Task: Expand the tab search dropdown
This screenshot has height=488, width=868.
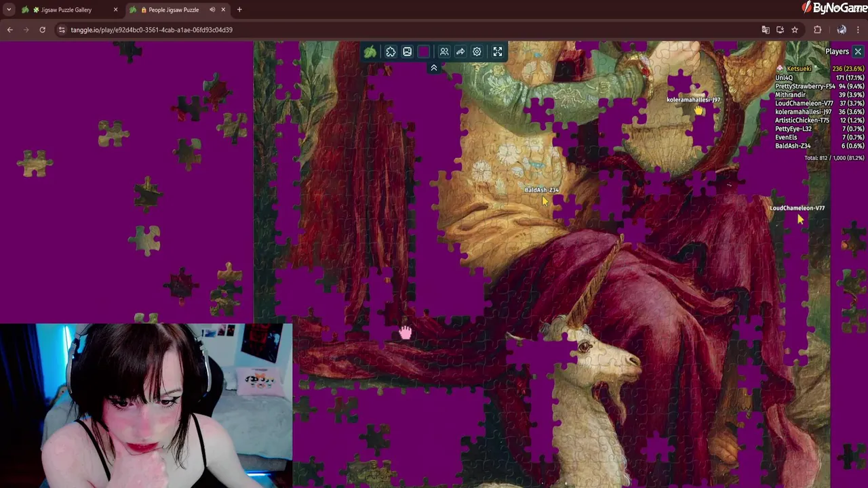Action: [9, 9]
